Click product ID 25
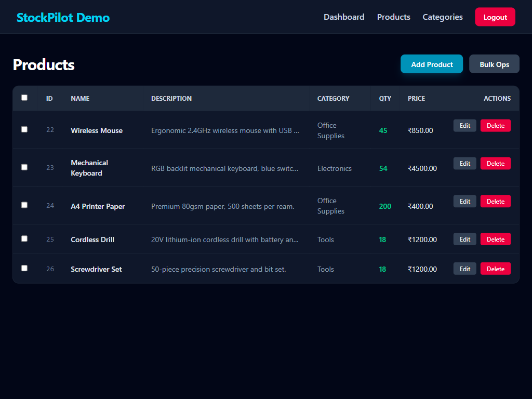532x399 pixels. (x=50, y=239)
